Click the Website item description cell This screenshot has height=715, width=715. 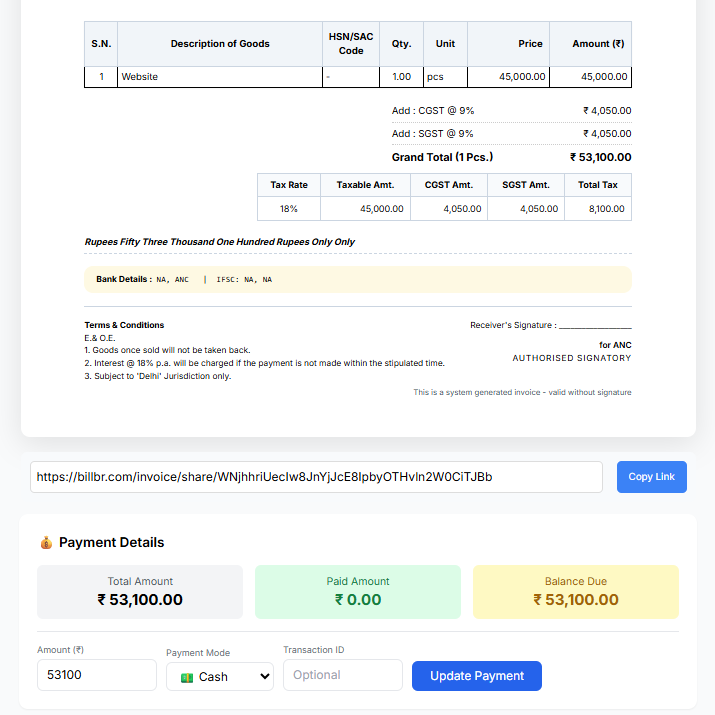220,77
